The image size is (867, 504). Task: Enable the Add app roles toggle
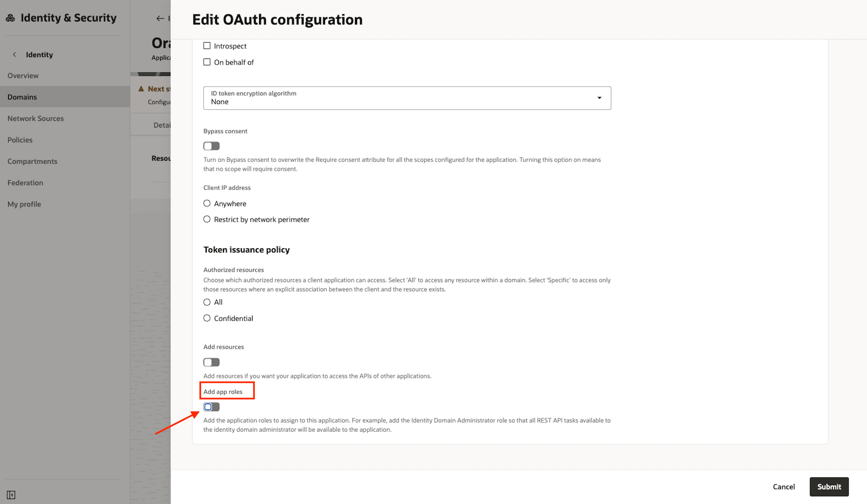[211, 407]
